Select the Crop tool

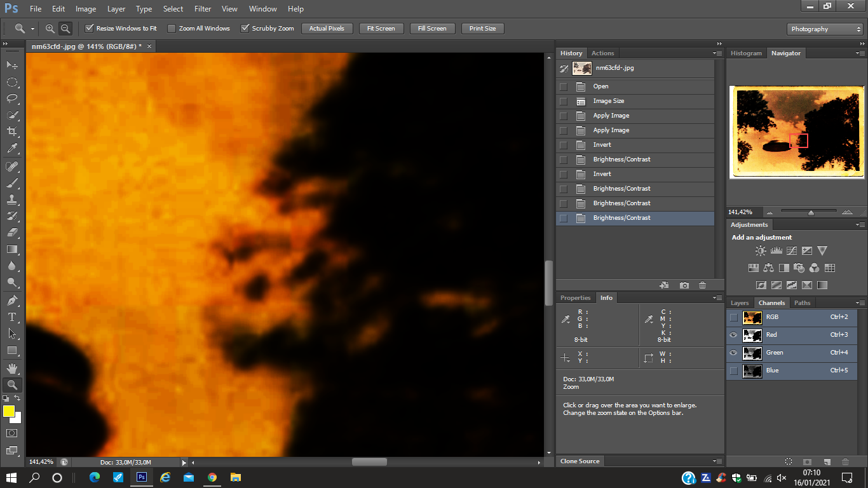click(x=11, y=132)
